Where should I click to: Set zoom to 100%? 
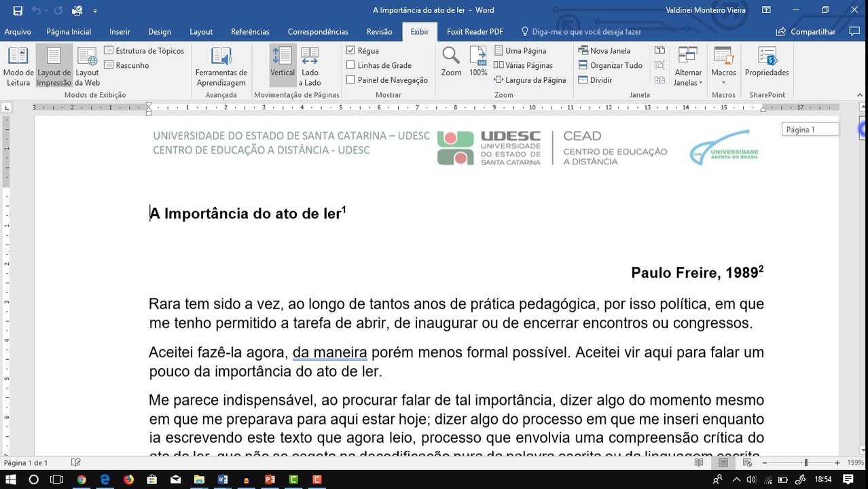[478, 62]
